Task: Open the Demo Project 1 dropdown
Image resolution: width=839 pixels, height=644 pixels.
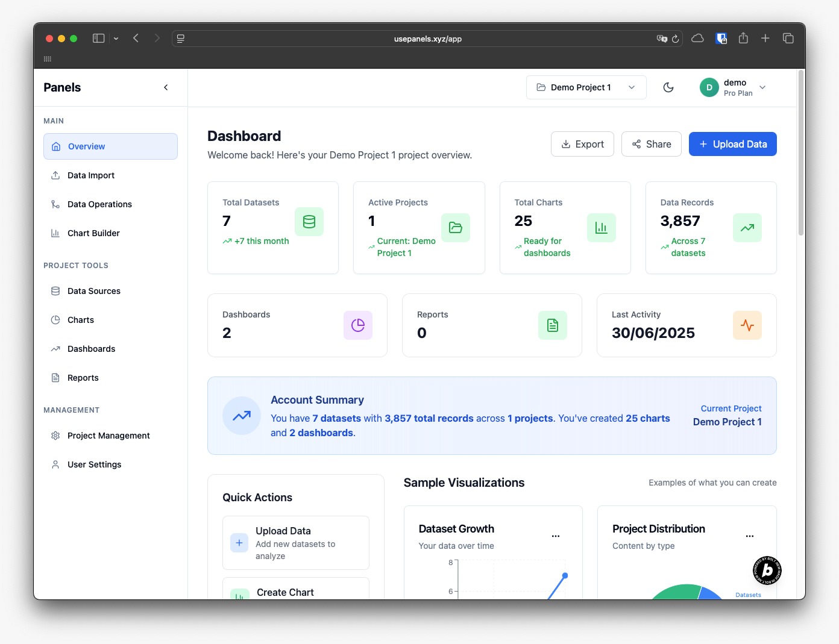Action: [586, 87]
